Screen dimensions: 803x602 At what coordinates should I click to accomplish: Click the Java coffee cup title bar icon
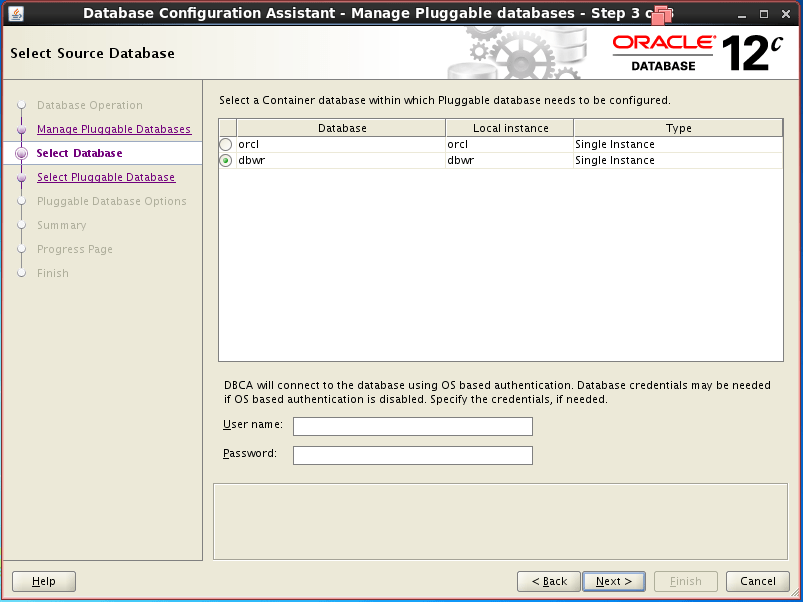pyautogui.click(x=14, y=13)
